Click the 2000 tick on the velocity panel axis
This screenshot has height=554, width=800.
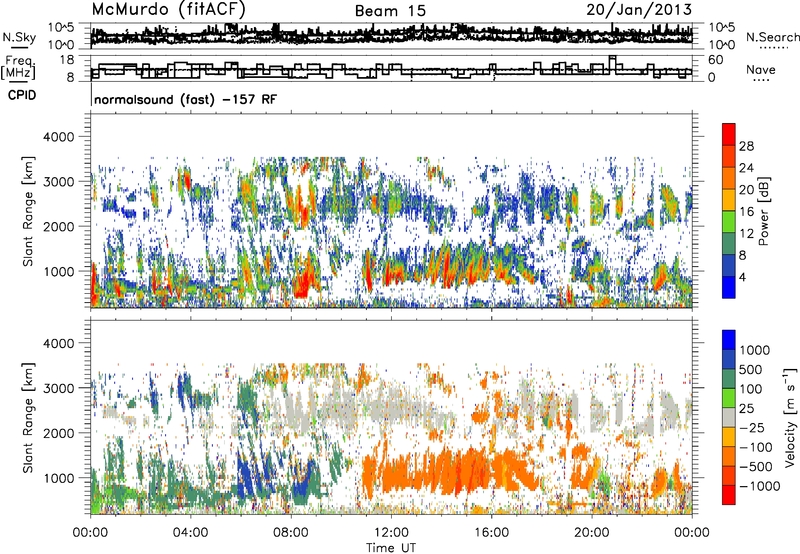(61, 433)
